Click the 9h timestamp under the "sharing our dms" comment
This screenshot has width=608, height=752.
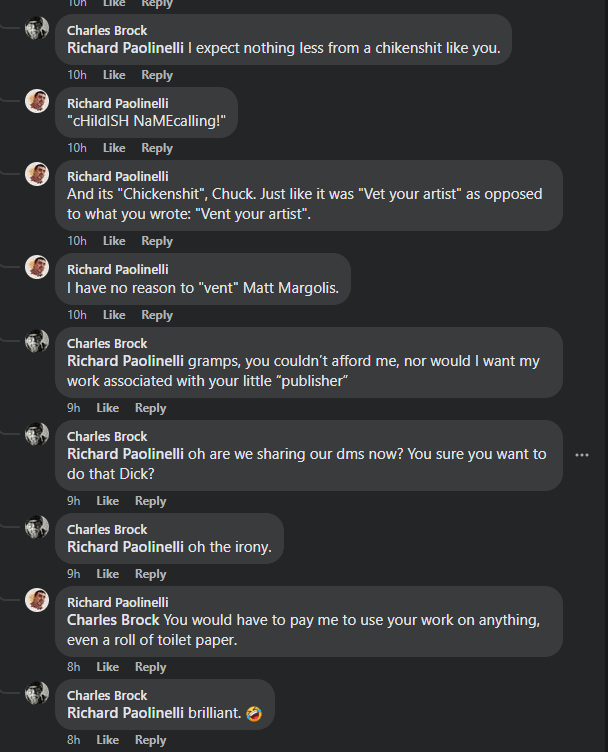74,501
